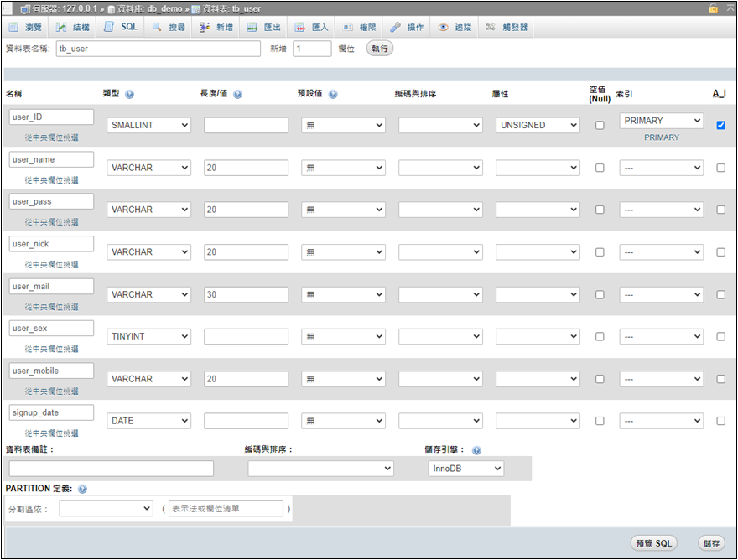Open the 分割區依 partition dropdown
Screen dimensions: 738x560
pyautogui.click(x=106, y=509)
